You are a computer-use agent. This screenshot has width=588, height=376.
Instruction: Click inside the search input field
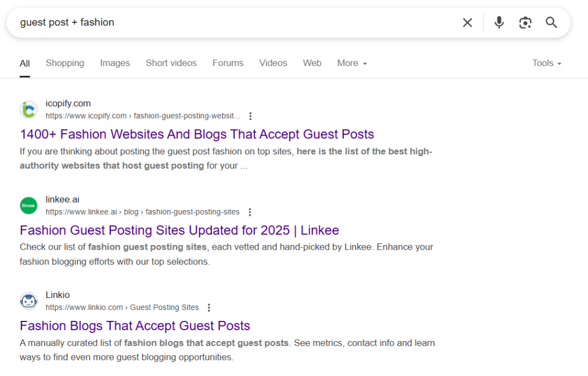coord(230,22)
